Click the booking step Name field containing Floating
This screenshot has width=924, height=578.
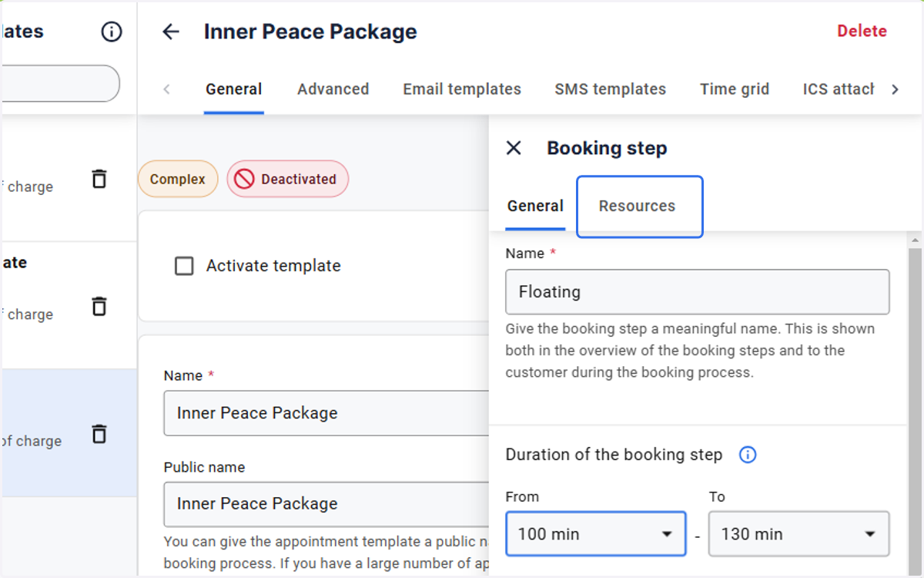(698, 291)
